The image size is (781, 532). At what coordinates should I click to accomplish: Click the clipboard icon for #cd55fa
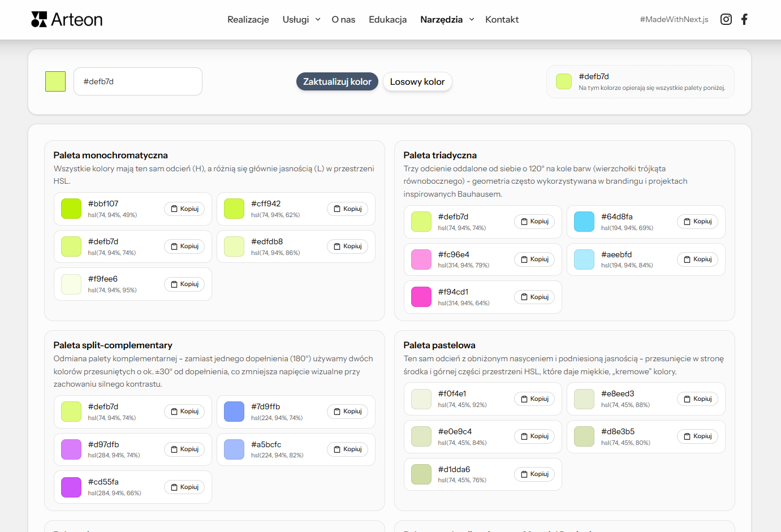tap(174, 487)
